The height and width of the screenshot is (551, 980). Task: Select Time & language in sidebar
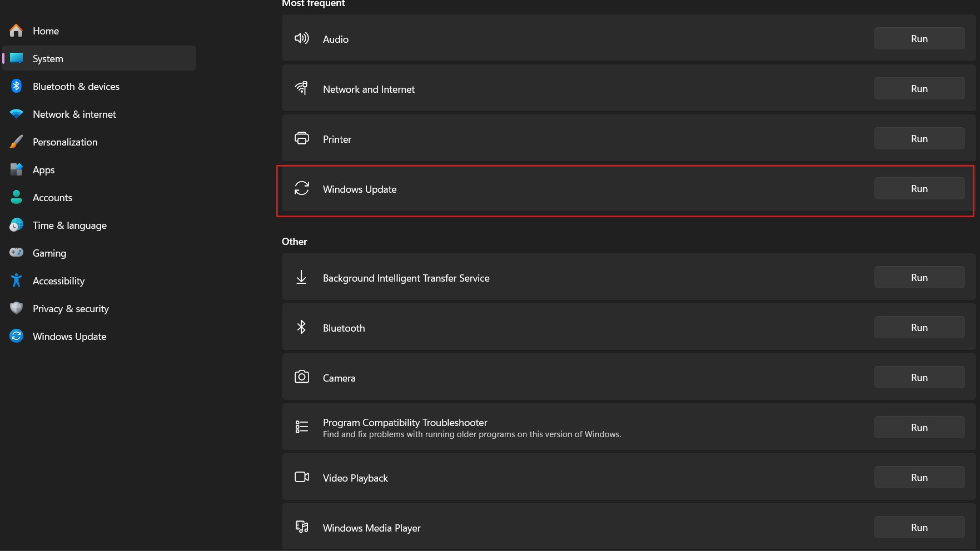point(69,226)
